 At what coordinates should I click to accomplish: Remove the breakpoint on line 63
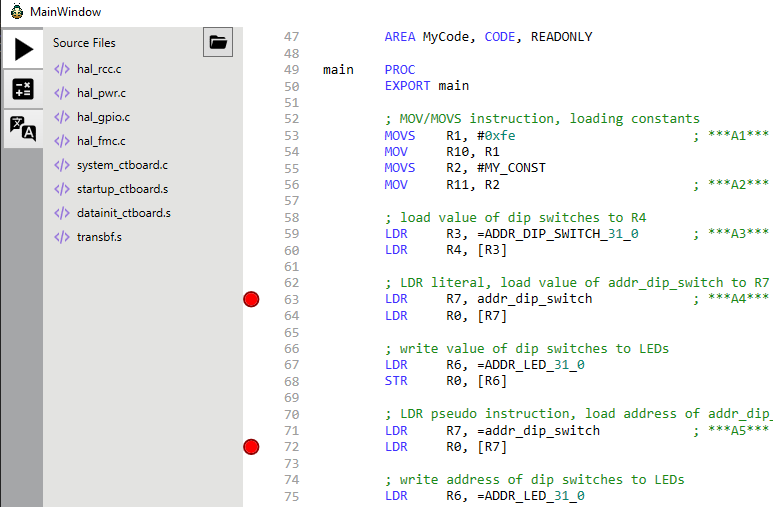pos(251,299)
